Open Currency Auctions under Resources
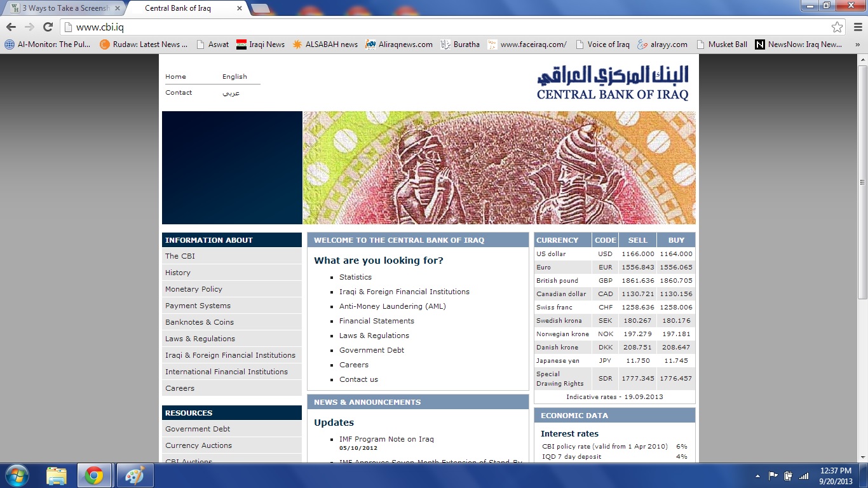868x488 pixels. tap(232, 445)
